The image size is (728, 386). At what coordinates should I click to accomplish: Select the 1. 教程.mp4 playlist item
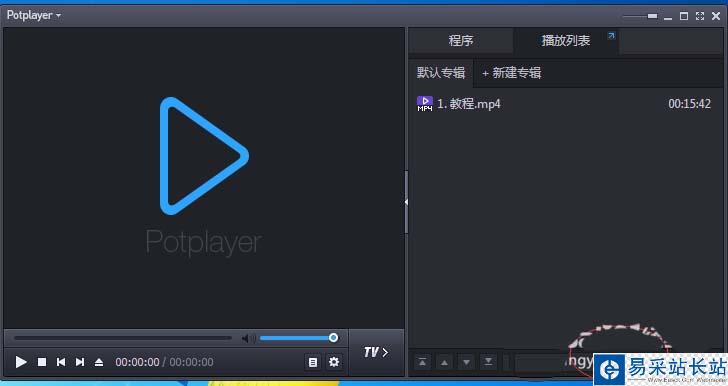pyautogui.click(x=566, y=104)
